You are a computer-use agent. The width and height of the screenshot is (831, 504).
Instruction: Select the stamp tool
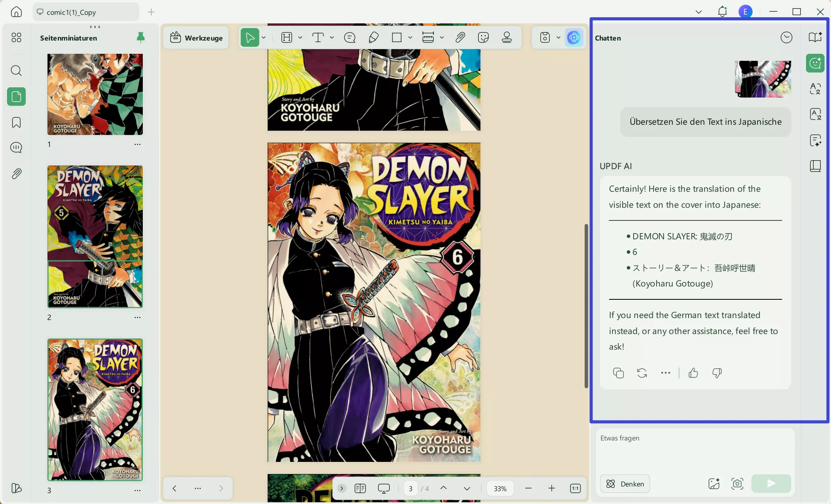pos(507,37)
